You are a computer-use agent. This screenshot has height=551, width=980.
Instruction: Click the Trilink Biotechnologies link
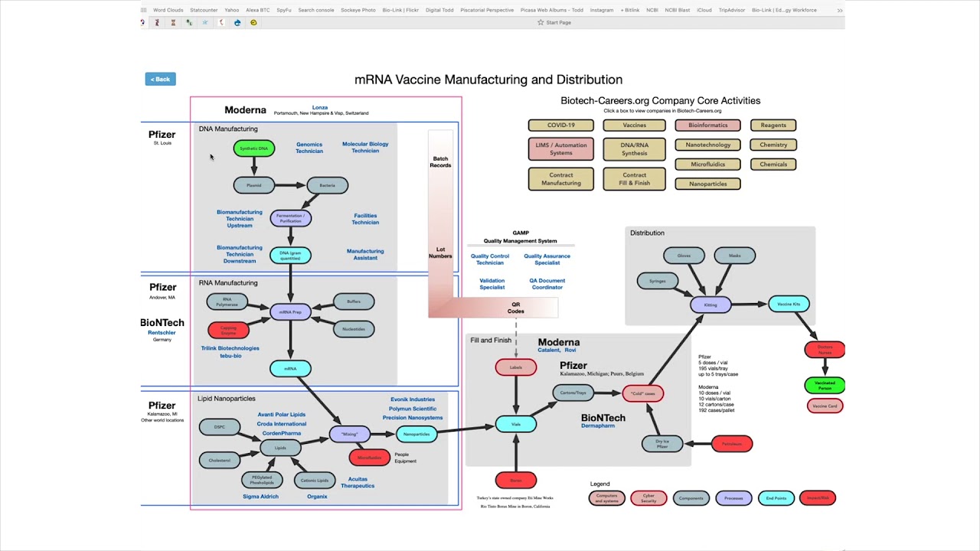point(230,348)
